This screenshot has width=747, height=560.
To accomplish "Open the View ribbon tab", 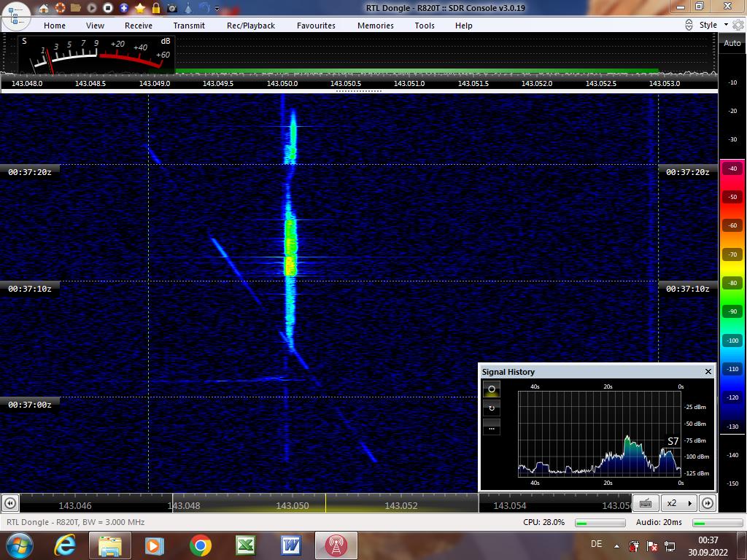I will [96, 26].
